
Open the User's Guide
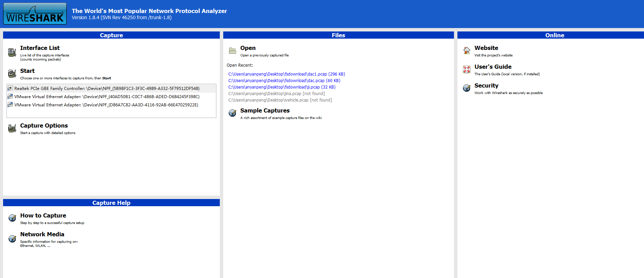493,67
